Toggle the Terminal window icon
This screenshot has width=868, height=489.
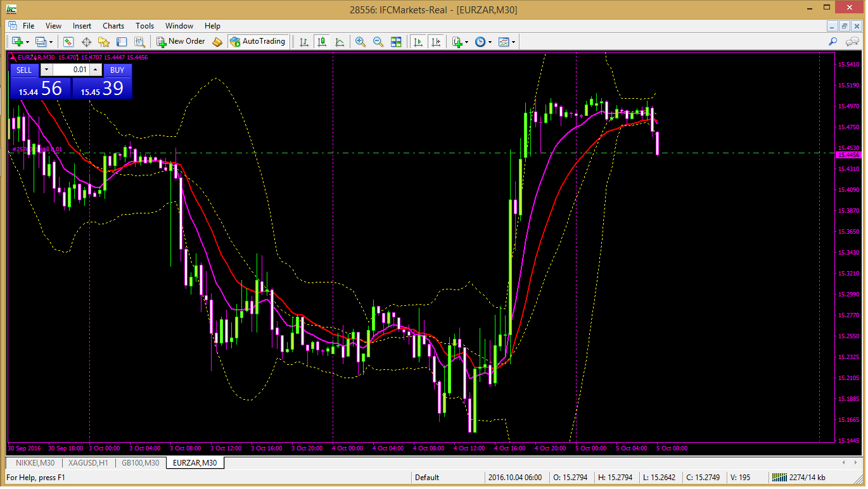pyautogui.click(x=122, y=42)
